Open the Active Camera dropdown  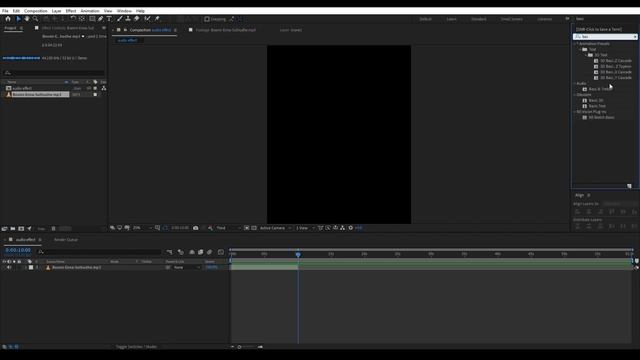275,228
